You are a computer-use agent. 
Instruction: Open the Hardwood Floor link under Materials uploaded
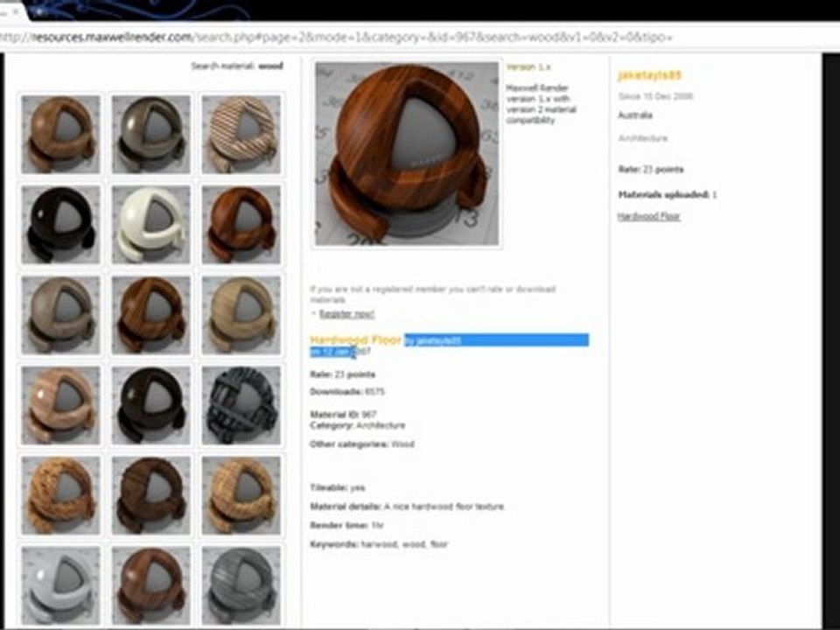tap(648, 216)
